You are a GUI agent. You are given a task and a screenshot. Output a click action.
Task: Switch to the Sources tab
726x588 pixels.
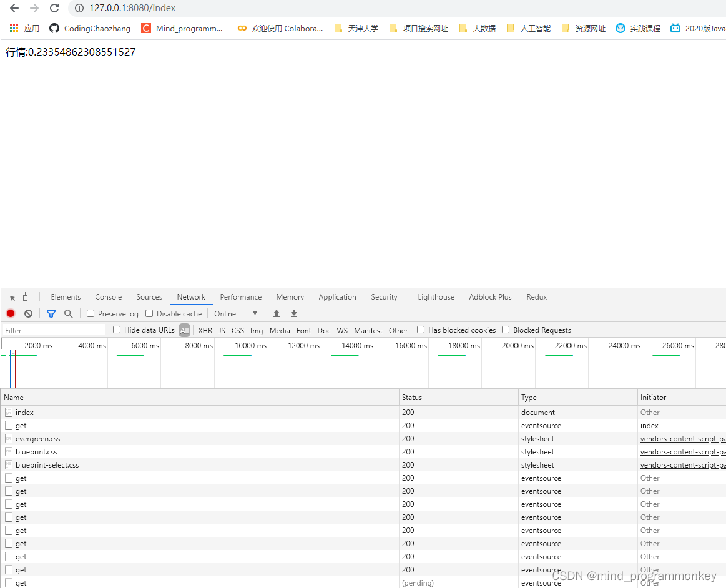click(149, 296)
